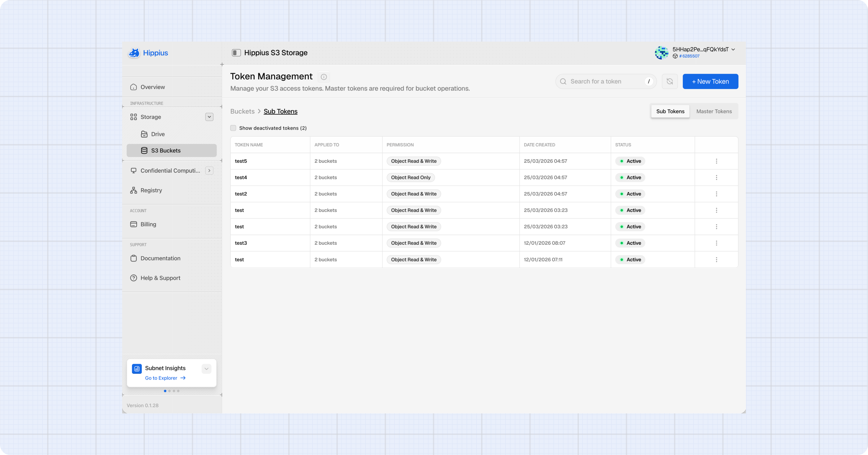
Task: Click the Help & Support question icon
Action: 134,278
